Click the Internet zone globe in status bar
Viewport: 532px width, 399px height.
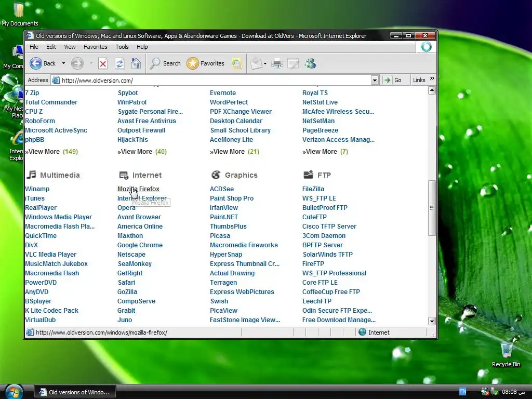362,332
